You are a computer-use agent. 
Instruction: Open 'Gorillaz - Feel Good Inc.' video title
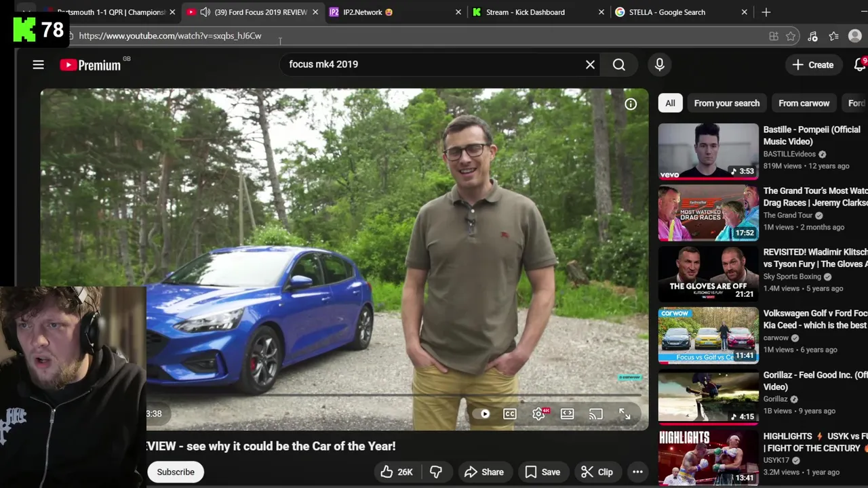tap(816, 381)
